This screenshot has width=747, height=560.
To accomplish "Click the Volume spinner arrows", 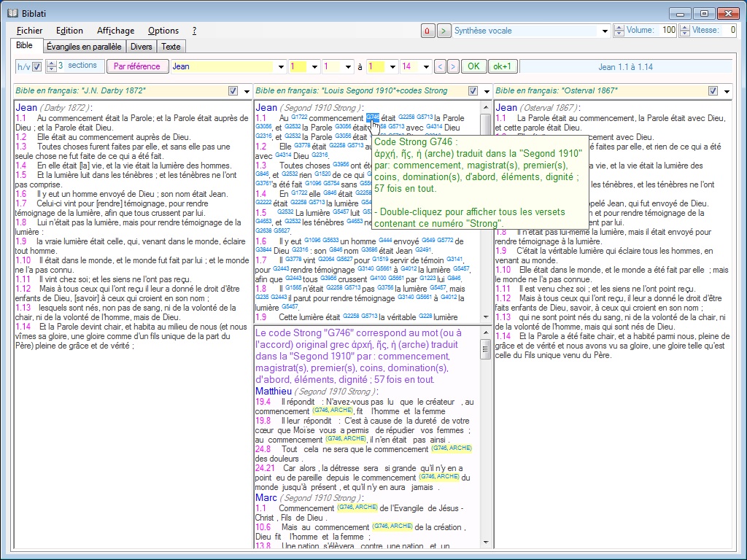I will point(619,31).
